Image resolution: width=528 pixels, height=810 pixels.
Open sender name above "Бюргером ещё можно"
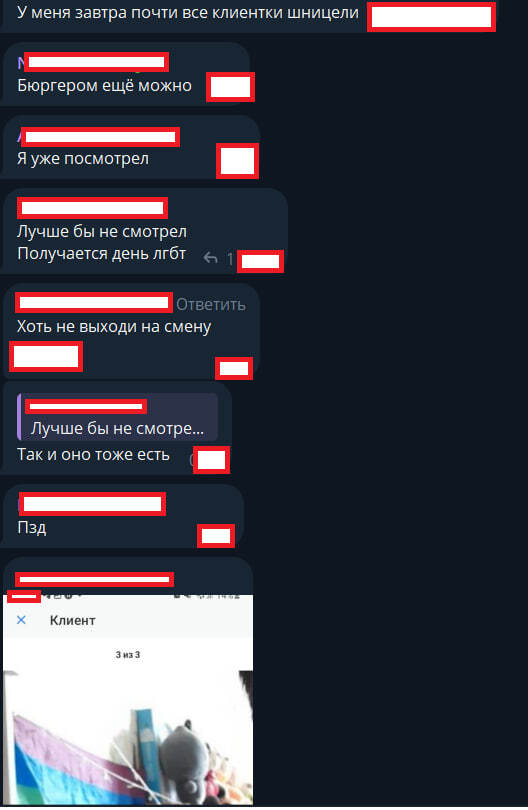pyautogui.click(x=97, y=63)
